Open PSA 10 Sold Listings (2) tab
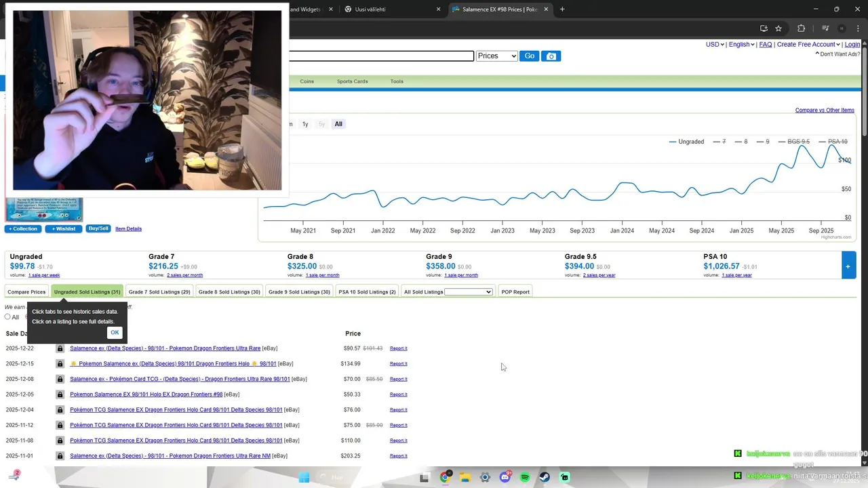 click(x=367, y=292)
